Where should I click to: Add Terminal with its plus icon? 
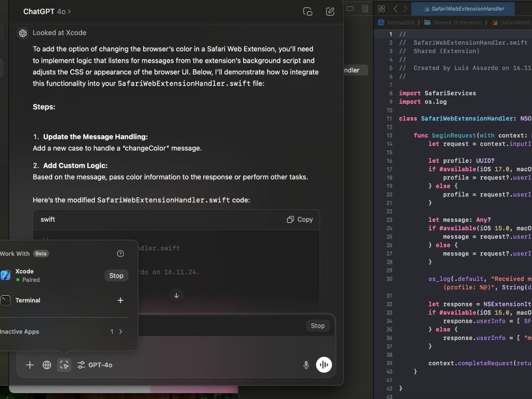120,300
